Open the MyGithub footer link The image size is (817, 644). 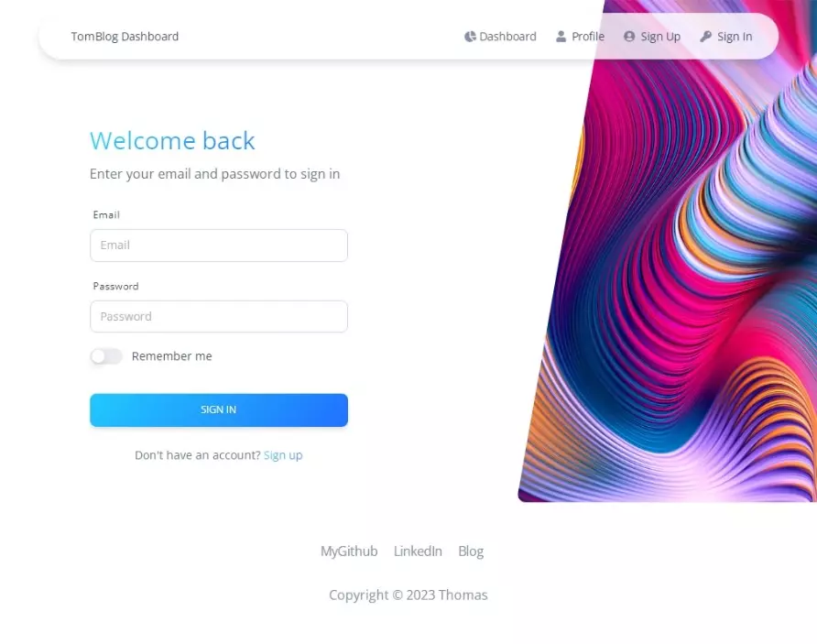[x=349, y=551]
